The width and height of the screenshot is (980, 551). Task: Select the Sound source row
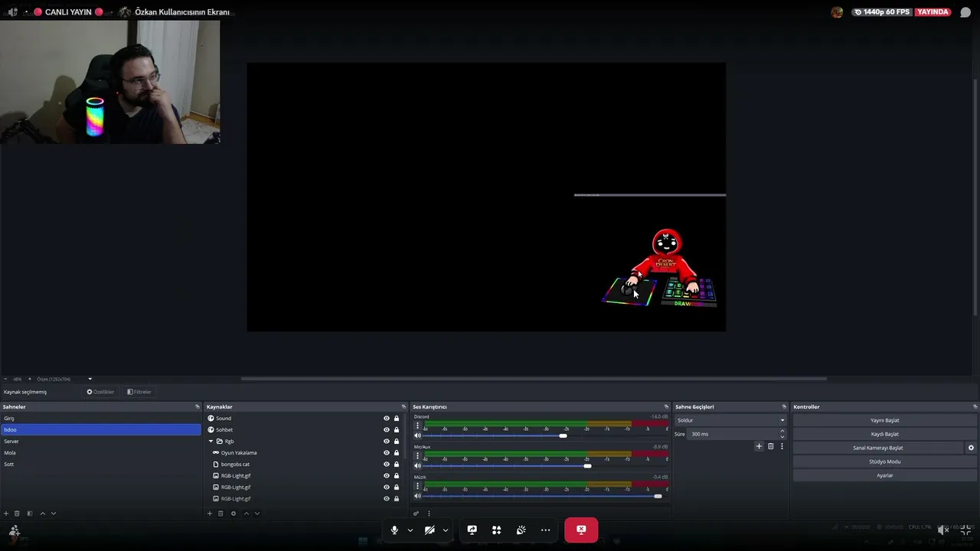(x=305, y=419)
